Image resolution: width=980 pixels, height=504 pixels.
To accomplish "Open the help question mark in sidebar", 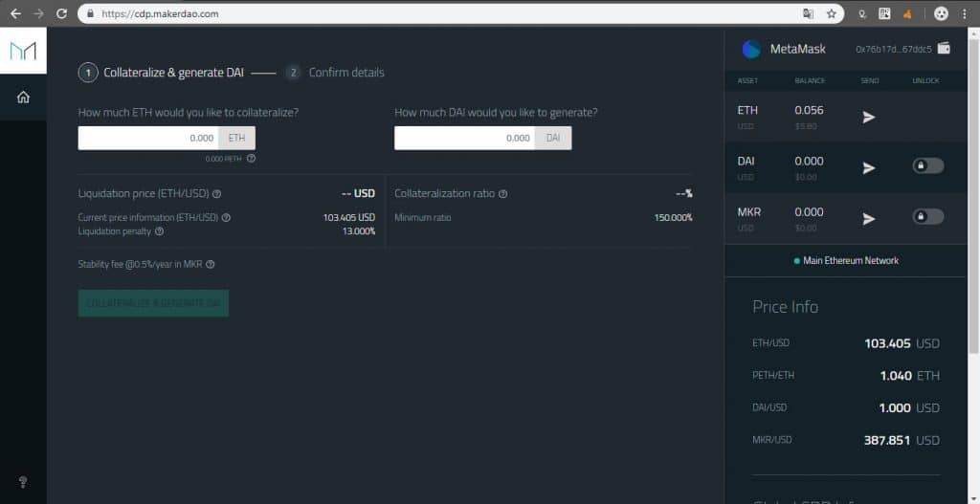I will point(23,482).
